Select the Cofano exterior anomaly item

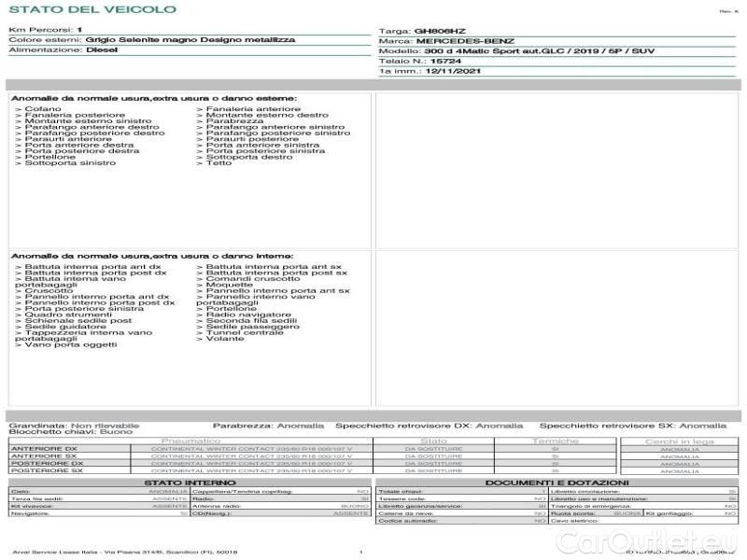(37, 109)
